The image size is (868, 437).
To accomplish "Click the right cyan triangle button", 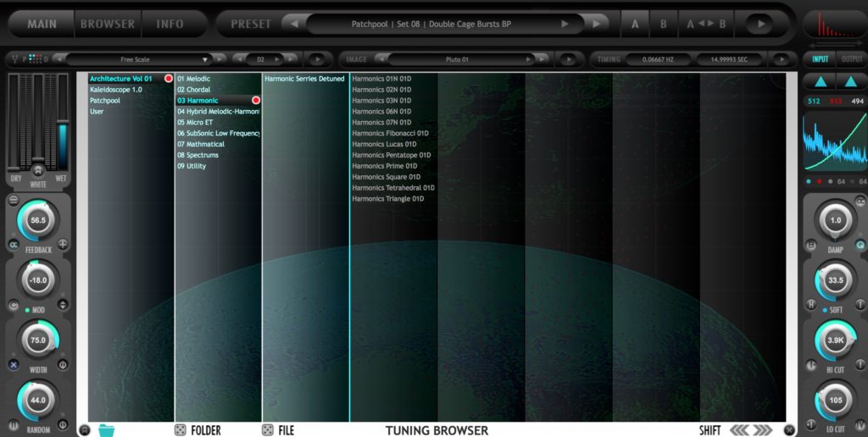I will click(851, 82).
